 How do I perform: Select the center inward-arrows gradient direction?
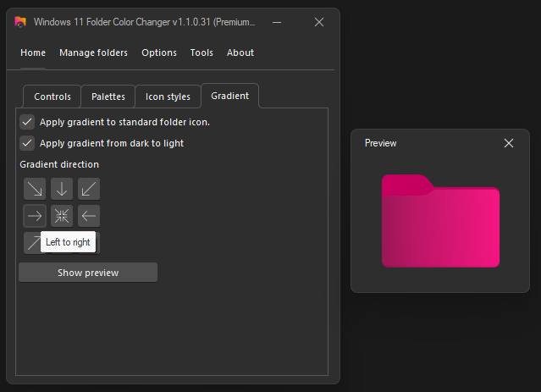pos(62,215)
